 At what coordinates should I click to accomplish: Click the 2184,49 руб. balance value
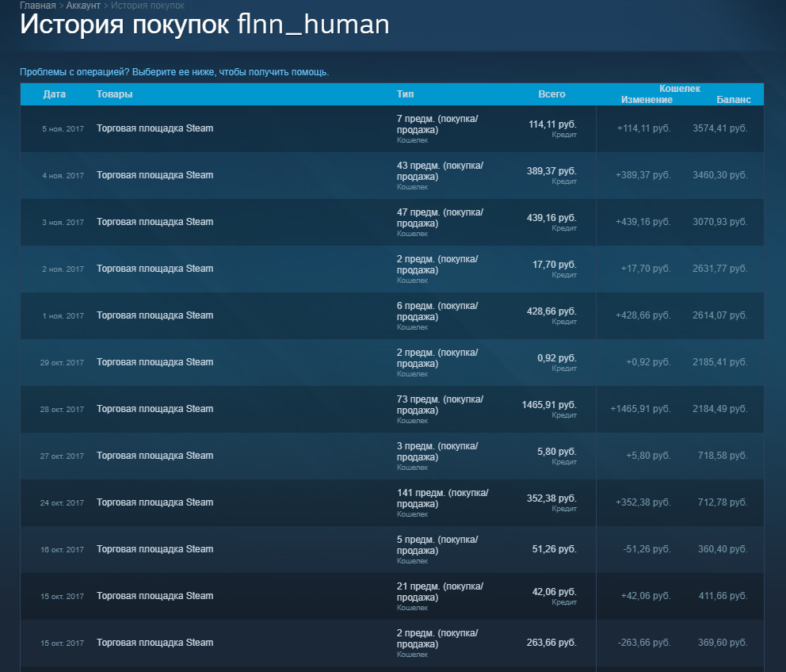pos(719,409)
